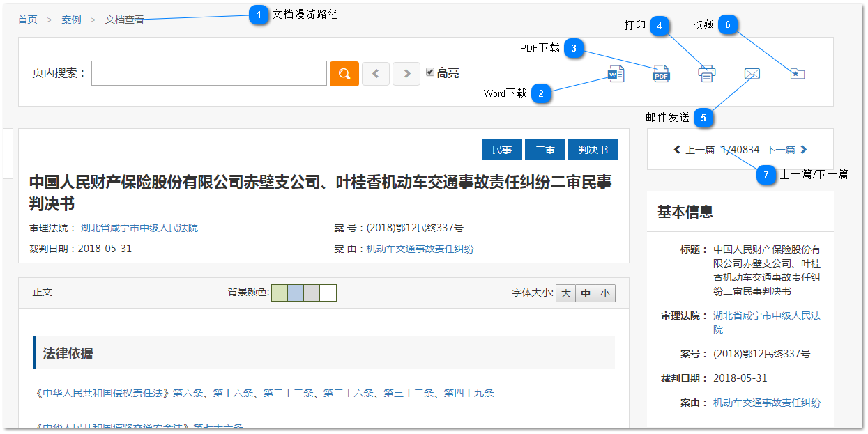Jump to previous search match chevron
The height and width of the screenshot is (434, 868).
(x=375, y=72)
